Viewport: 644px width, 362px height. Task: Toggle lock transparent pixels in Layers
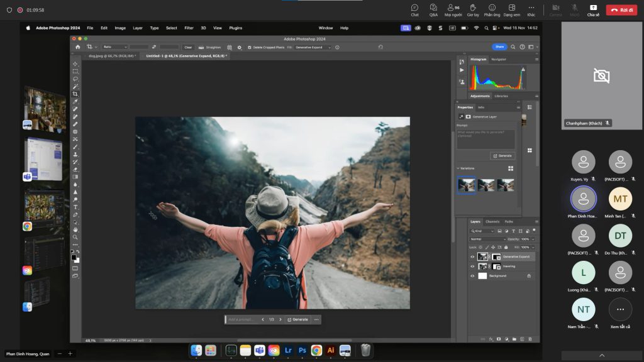480,248
